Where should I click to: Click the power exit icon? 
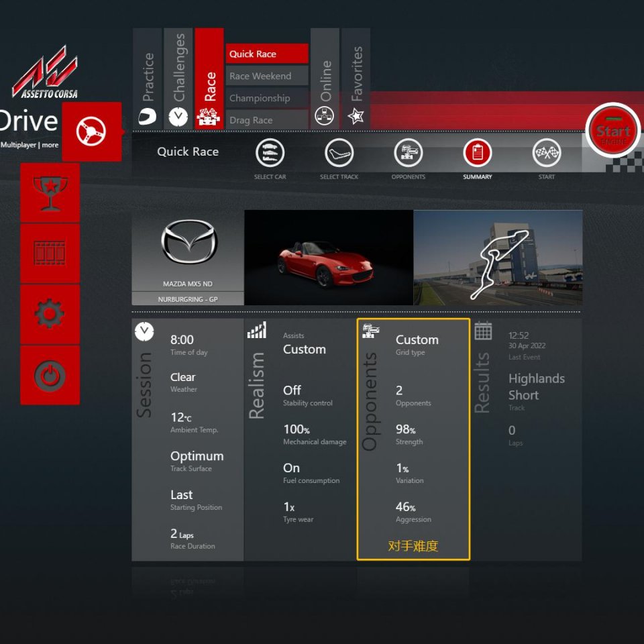tap(50, 375)
